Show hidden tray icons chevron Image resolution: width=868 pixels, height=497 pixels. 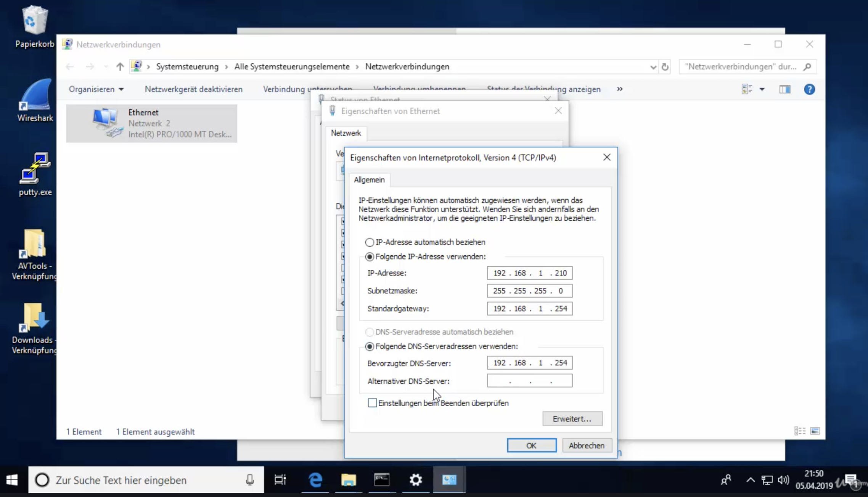[x=750, y=480]
